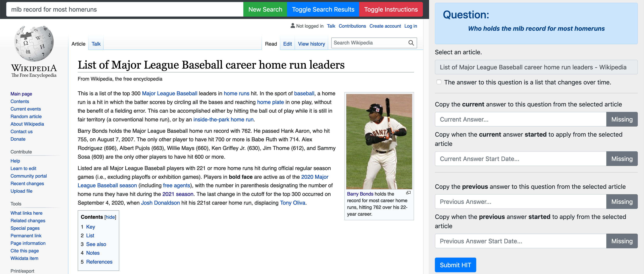Select the Read tab
The width and height of the screenshot is (644, 274).
pyautogui.click(x=271, y=44)
